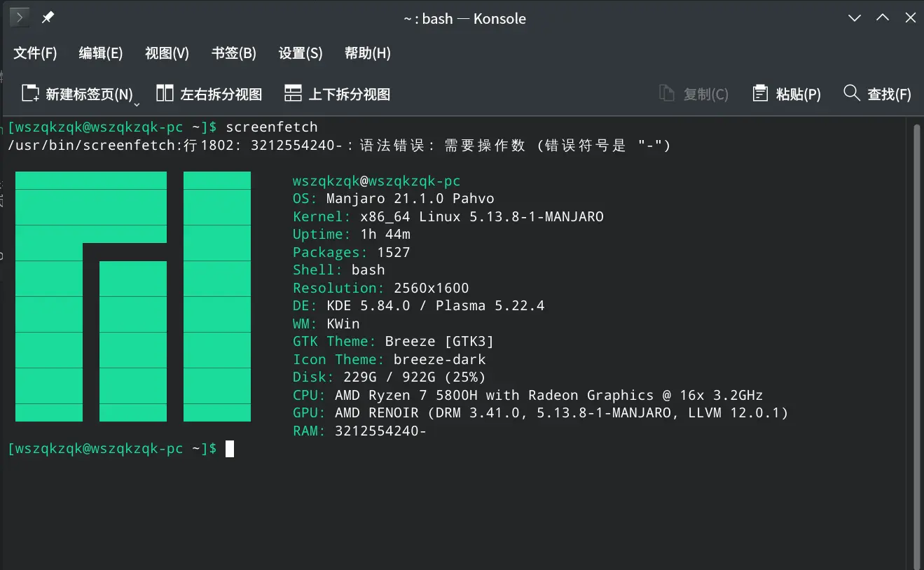Click the 新建标签页(N) button label
The width and height of the screenshot is (924, 570).
89,95
